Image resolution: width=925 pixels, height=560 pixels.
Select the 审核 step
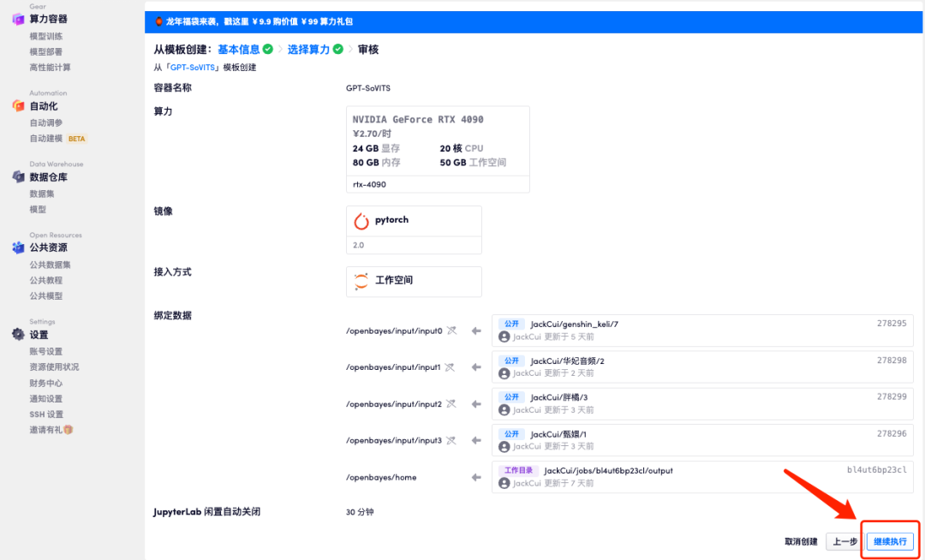click(368, 50)
